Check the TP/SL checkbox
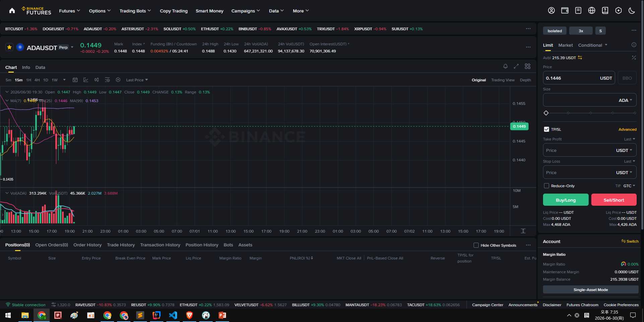This screenshot has height=322, width=644. 546,129
